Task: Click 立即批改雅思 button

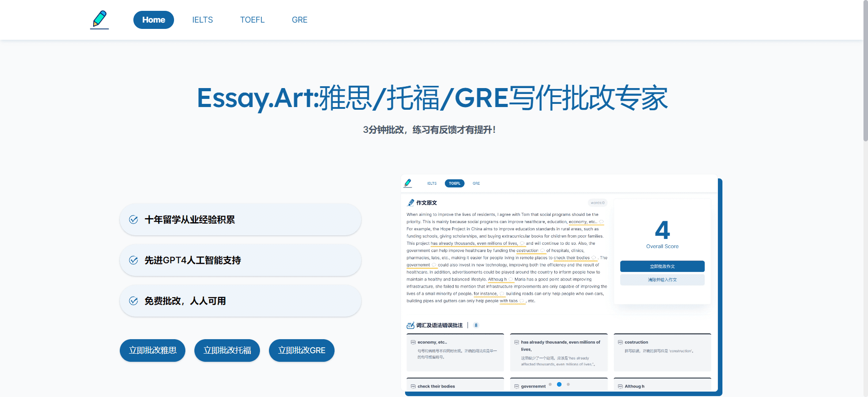Action: 153,350
